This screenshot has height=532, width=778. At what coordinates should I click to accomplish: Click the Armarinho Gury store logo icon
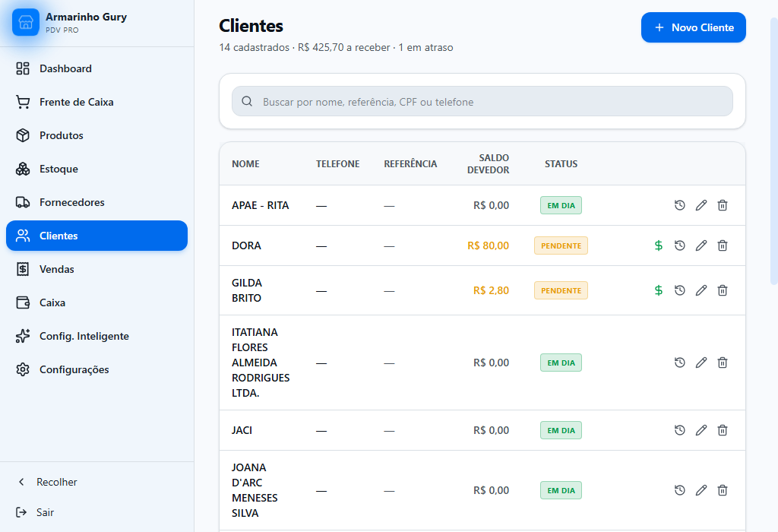click(25, 22)
